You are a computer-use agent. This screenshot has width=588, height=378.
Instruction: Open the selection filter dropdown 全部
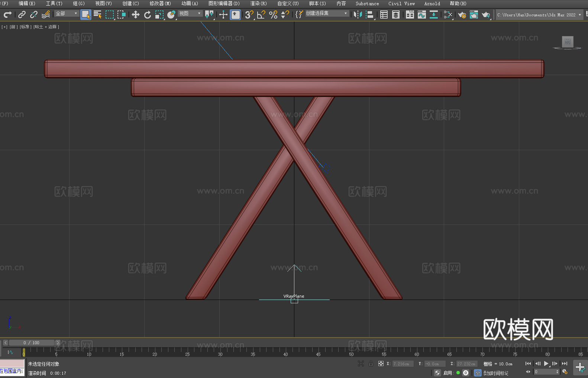(x=67, y=13)
